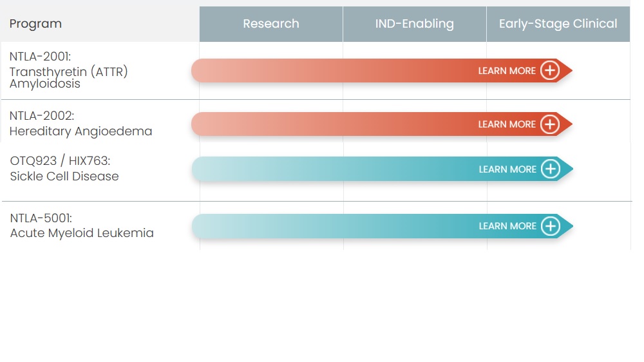Viewport: 644px width, 362px height.
Task: Click the plus icon on NTLA-2001 bar
Action: click(x=549, y=71)
